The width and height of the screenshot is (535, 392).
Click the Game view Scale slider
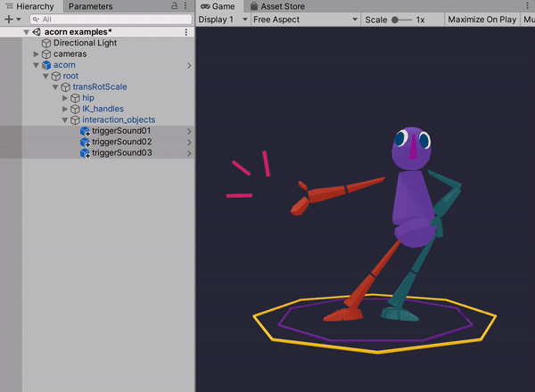401,19
